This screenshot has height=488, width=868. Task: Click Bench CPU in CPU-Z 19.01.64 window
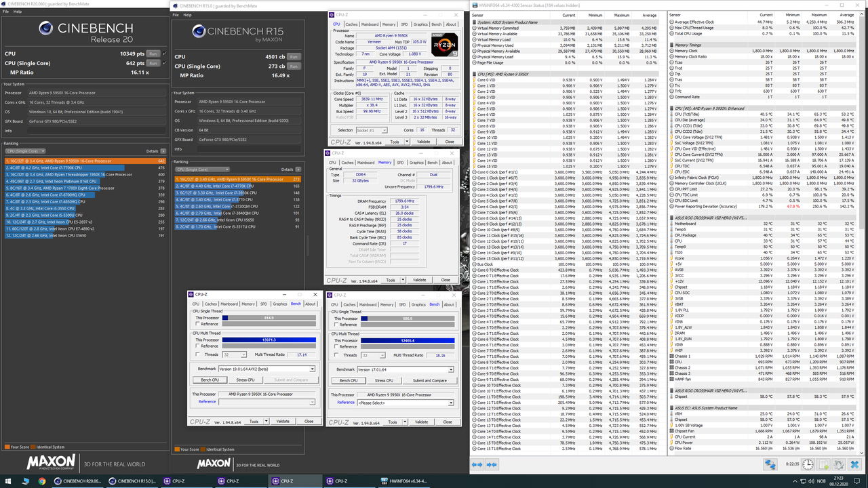(210, 380)
